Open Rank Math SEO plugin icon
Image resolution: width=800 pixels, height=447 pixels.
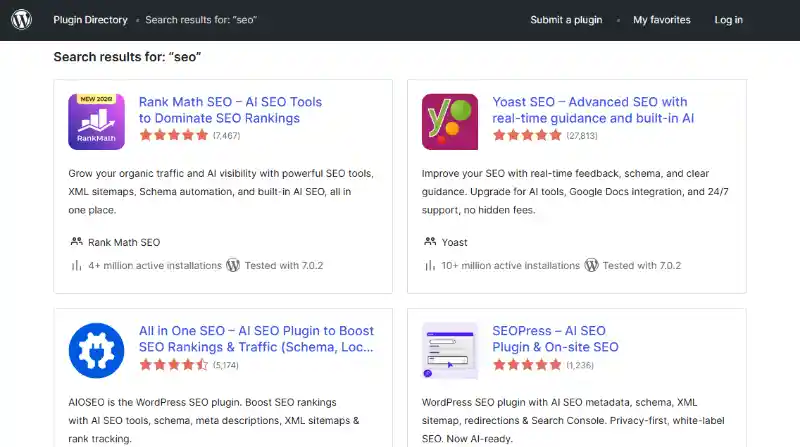click(96, 121)
